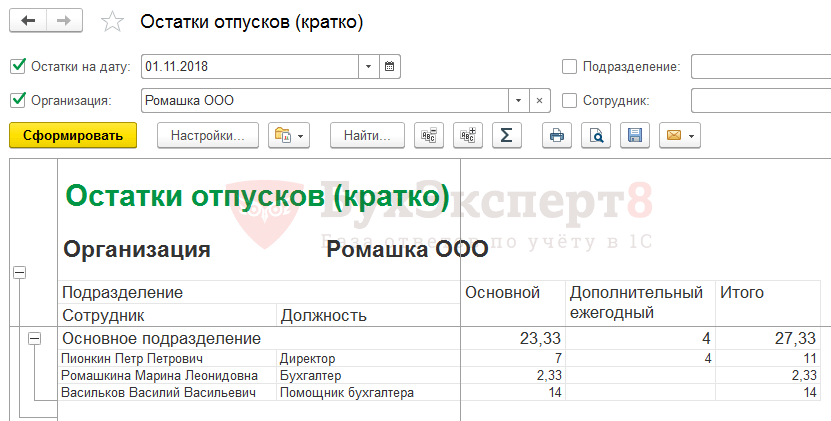
Task: Uncheck the 'Организация' checkbox
Action: pos(17,100)
